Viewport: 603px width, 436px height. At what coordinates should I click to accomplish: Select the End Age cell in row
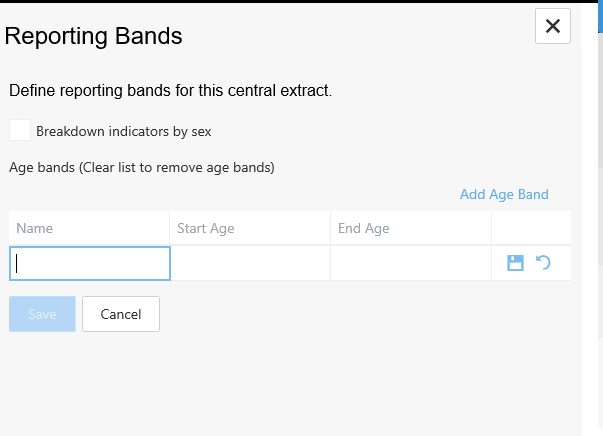[410, 263]
